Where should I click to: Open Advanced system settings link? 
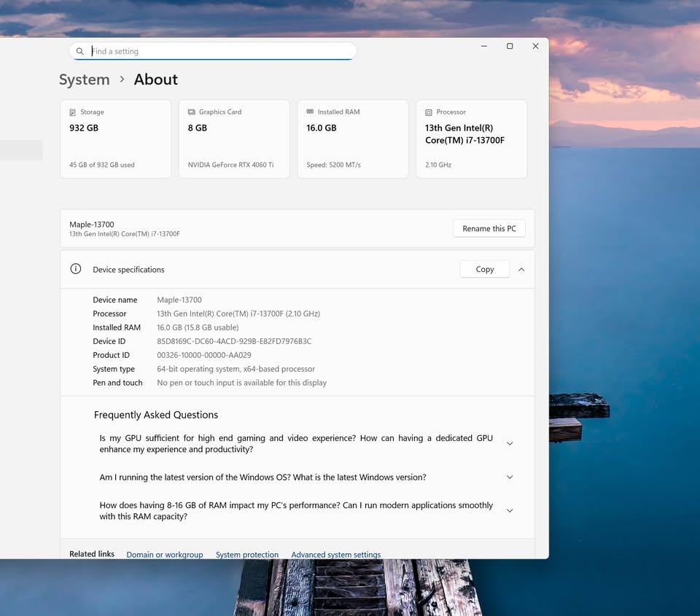[335, 554]
